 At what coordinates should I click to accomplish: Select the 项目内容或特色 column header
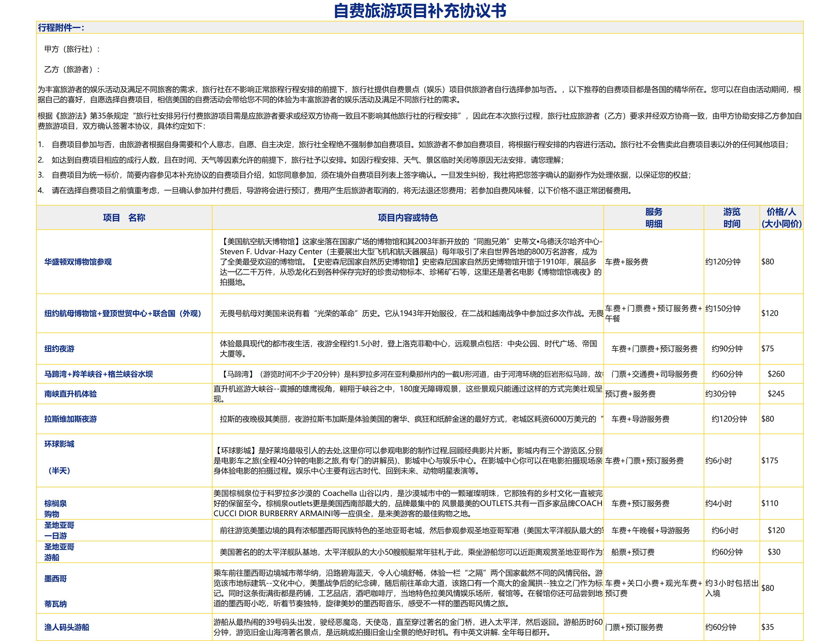point(408,218)
